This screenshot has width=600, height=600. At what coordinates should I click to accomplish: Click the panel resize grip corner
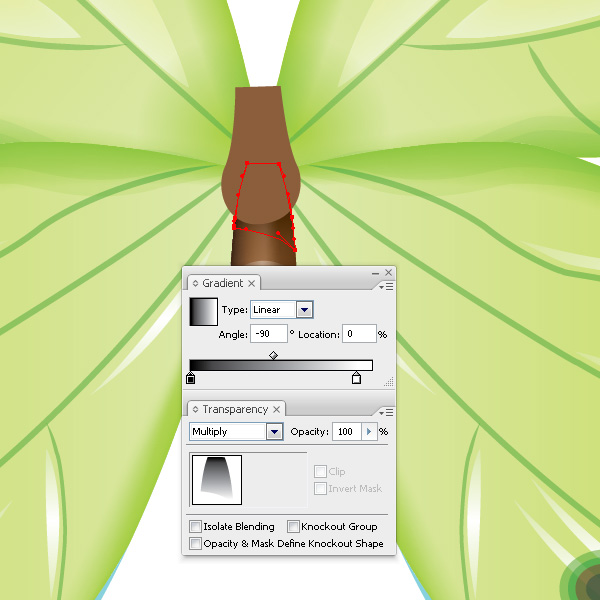[389, 382]
